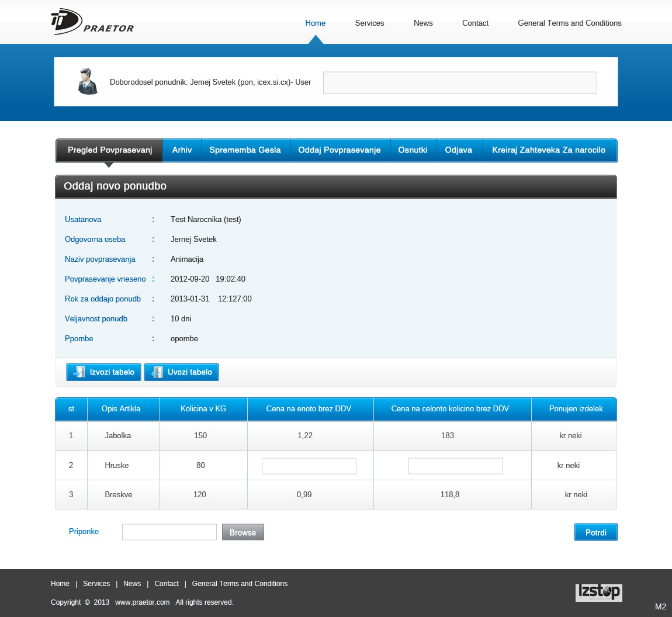Navigate to General Terms and Conditions

pyautogui.click(x=570, y=23)
